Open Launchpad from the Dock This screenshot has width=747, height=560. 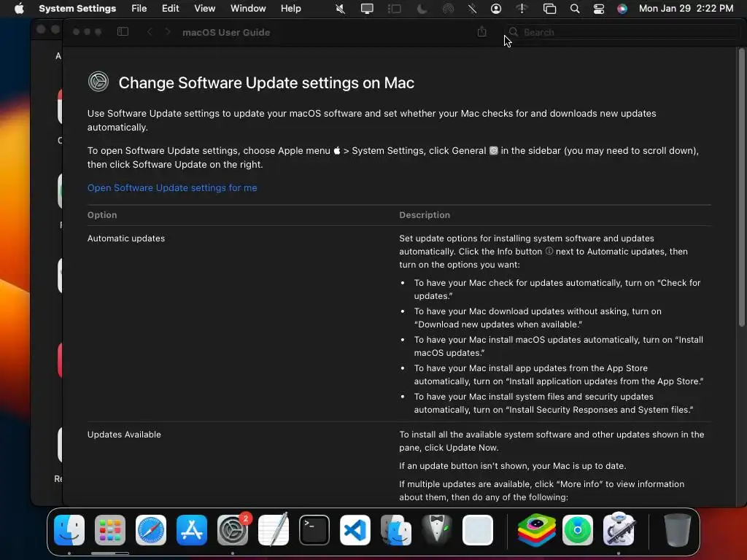coord(110,530)
